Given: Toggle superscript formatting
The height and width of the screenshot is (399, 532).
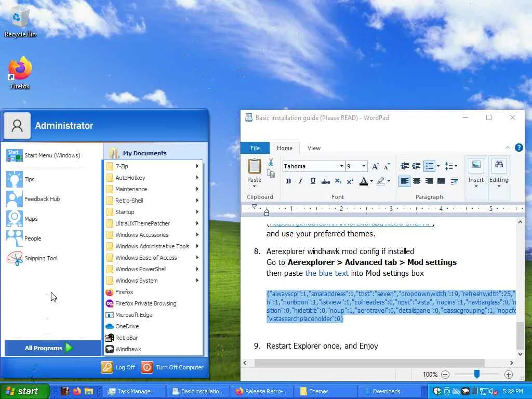Looking at the screenshot, I should click(x=350, y=181).
